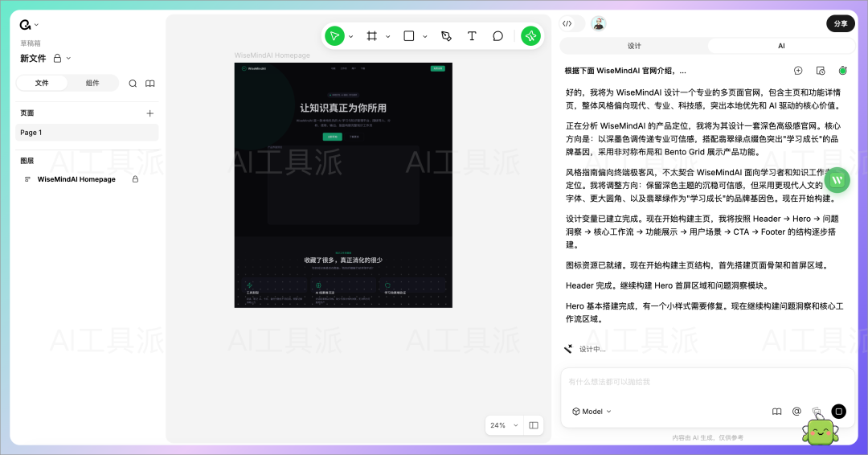This screenshot has height=455, width=868.
Task: Click the 分享 share button
Action: [841, 24]
